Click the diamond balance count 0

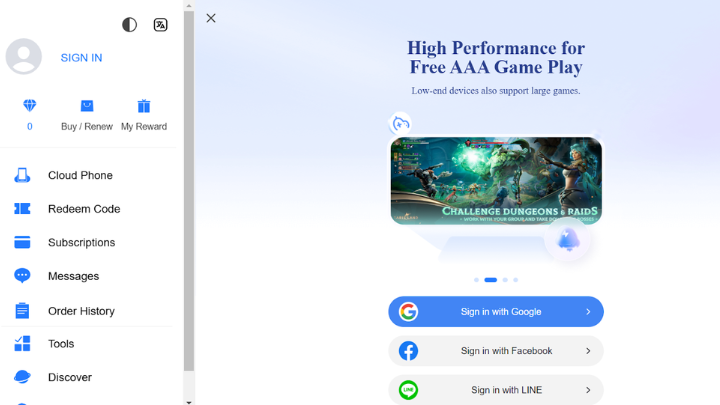[29, 127]
